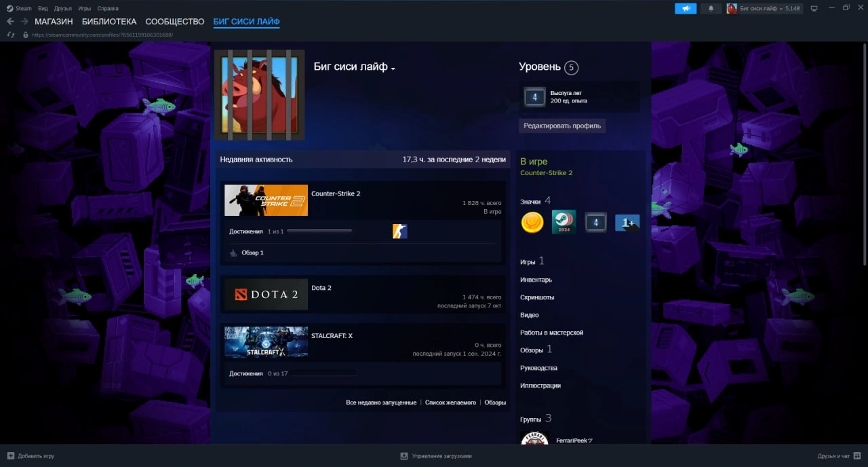
Task: Open the Dota 2 title link
Action: [321, 288]
